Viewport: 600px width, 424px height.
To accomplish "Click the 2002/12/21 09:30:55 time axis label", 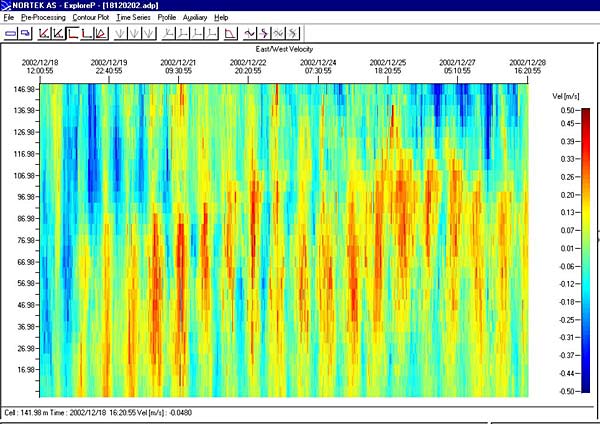I will pos(178,66).
